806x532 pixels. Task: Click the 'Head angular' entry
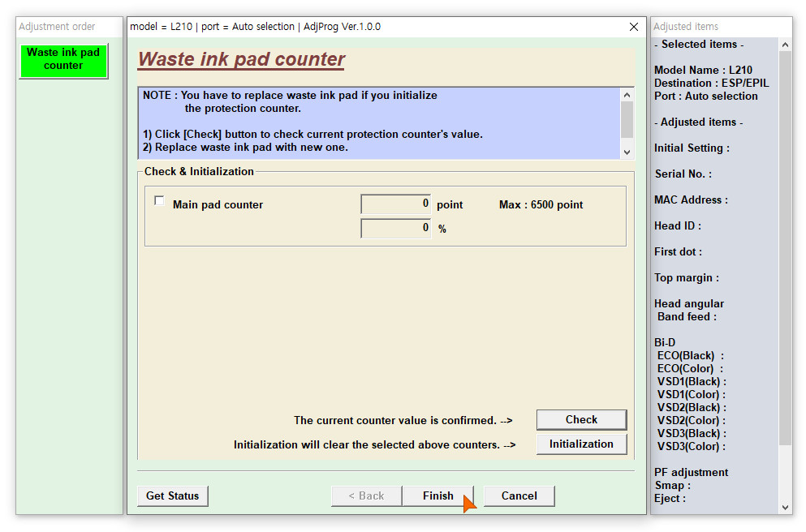pos(689,303)
